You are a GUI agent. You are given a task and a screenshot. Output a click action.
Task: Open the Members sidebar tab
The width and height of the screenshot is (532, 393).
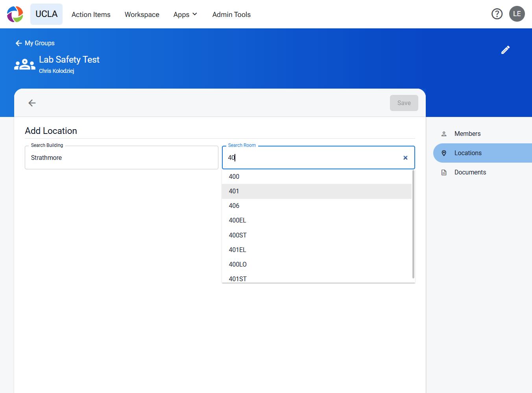coord(482,133)
